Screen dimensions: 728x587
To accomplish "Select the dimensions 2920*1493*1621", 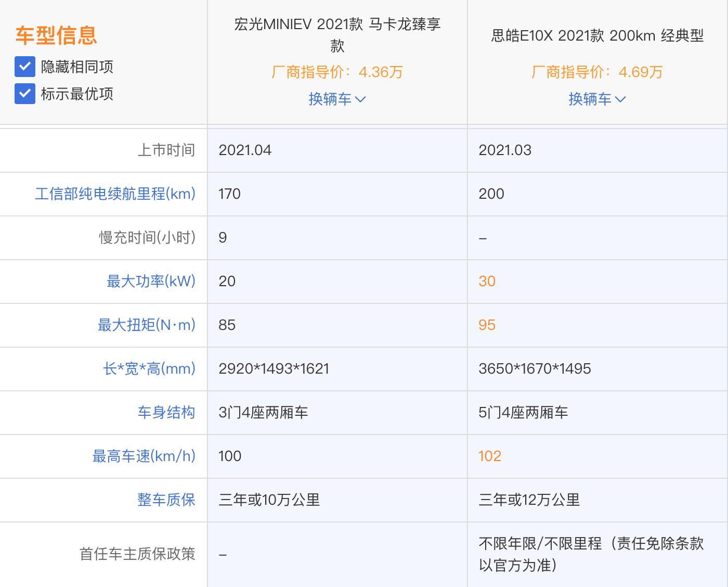I will [x=274, y=368].
